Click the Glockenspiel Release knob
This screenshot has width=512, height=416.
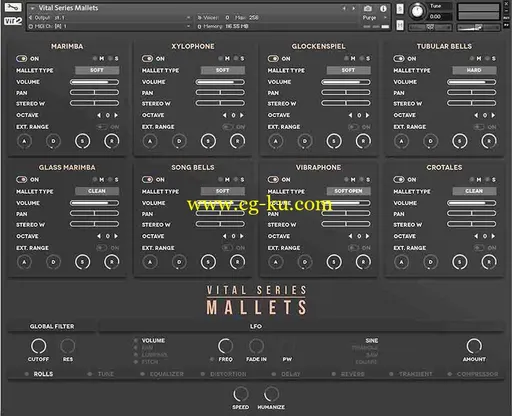pos(363,141)
